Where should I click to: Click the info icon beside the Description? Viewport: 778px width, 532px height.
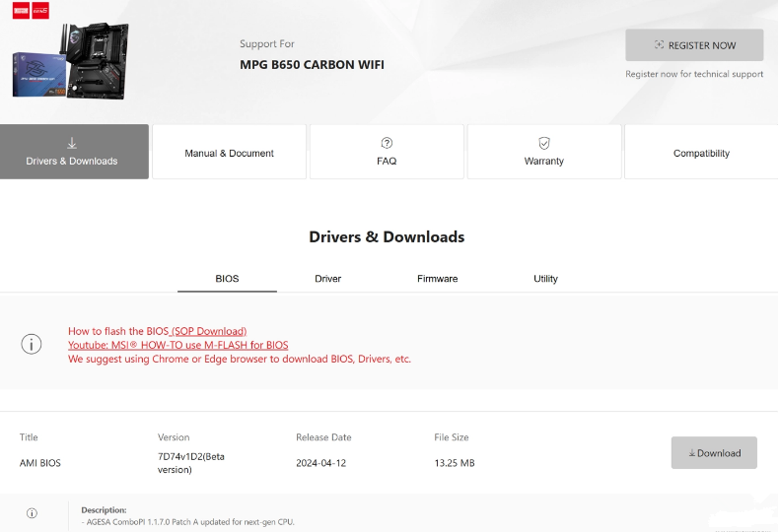32,513
